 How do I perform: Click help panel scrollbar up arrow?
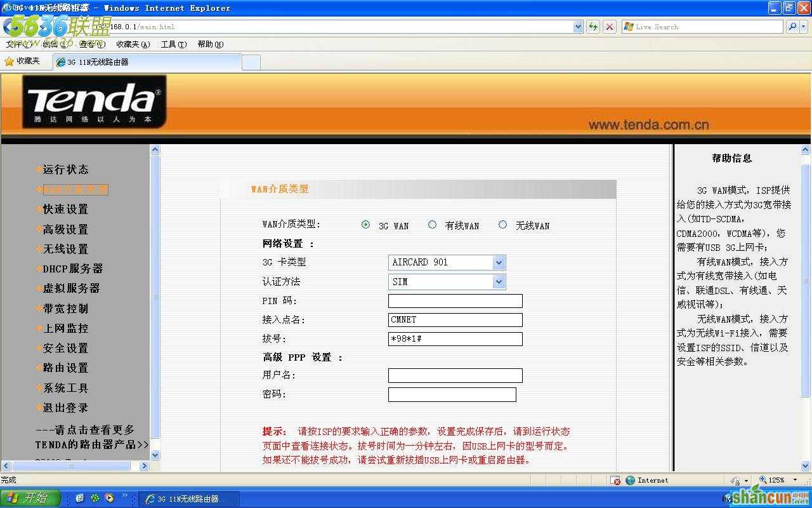pyautogui.click(x=806, y=150)
